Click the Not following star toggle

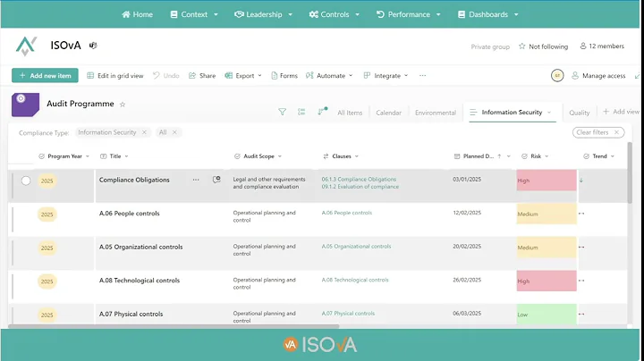543,46
